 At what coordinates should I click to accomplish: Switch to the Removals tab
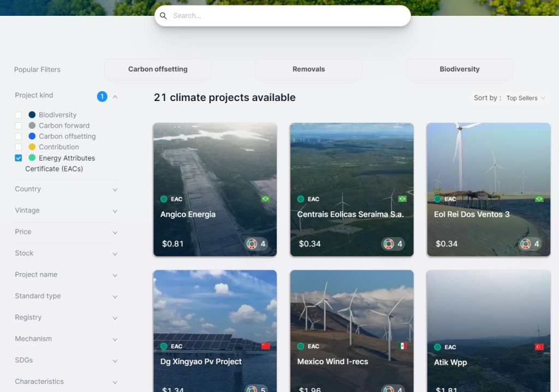tap(308, 69)
